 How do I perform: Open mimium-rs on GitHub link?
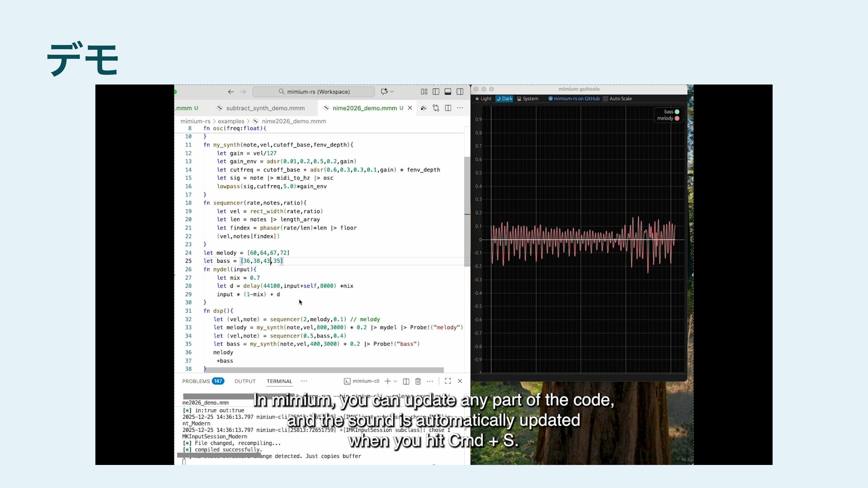(x=574, y=99)
